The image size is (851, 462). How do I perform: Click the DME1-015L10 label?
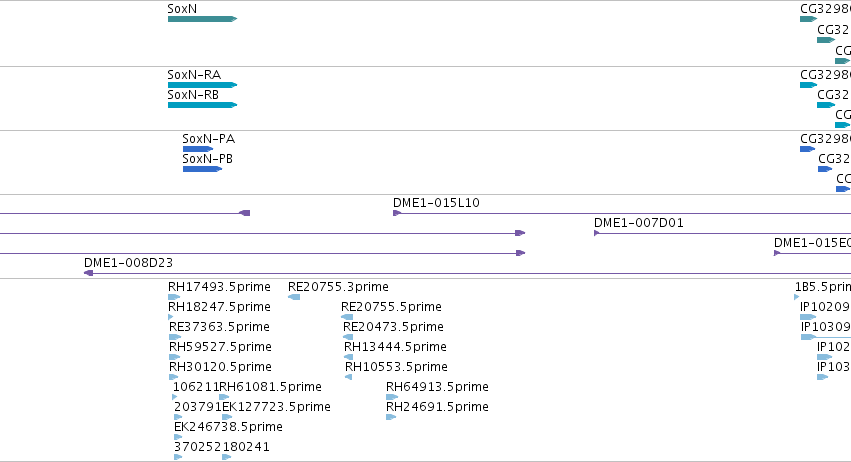click(436, 203)
